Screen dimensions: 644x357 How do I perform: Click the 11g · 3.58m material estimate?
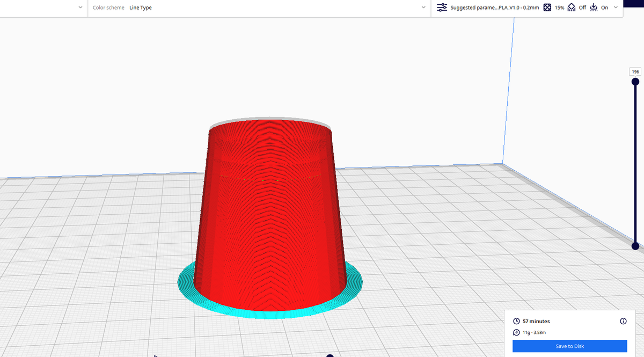(533, 332)
